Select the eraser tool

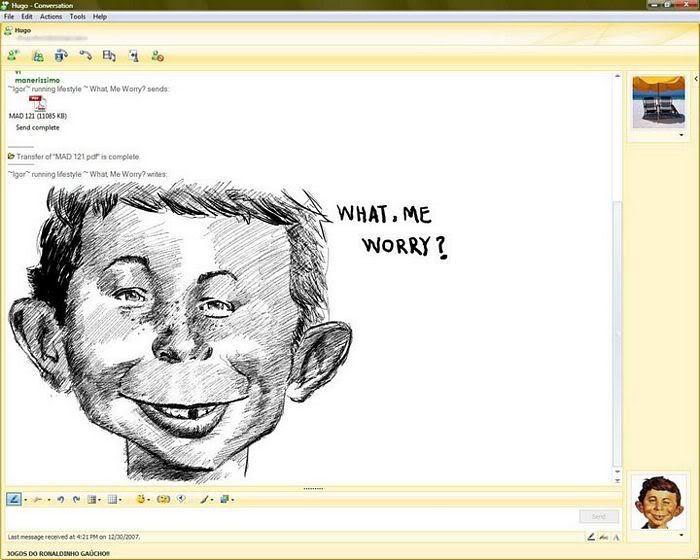click(x=38, y=499)
